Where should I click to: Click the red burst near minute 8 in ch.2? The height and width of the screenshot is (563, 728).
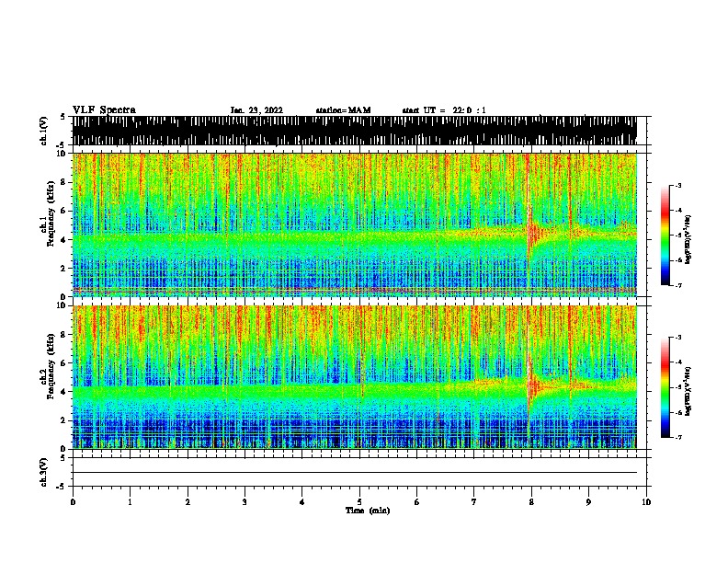[x=532, y=386]
